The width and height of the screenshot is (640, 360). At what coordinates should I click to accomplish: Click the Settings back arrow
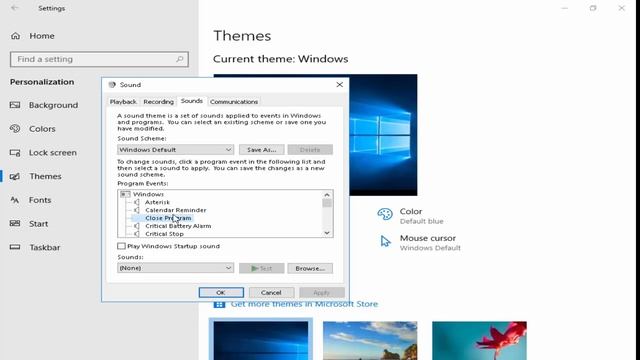[15, 8]
